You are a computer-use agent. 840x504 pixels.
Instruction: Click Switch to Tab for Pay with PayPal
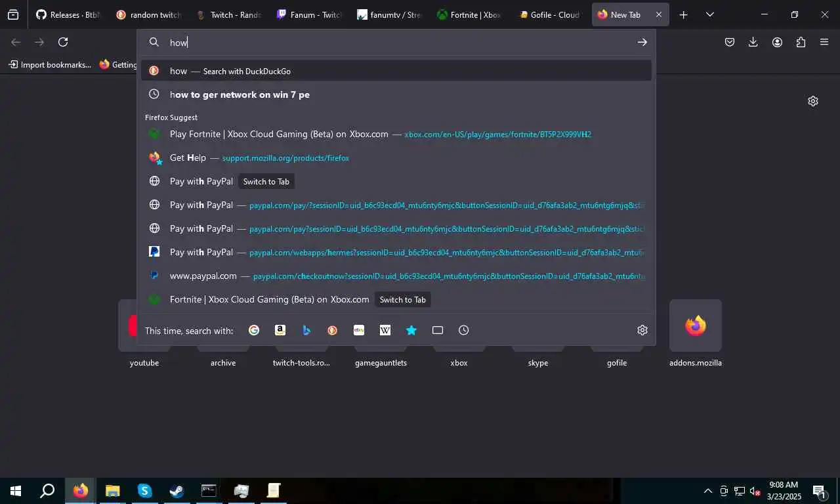click(266, 181)
